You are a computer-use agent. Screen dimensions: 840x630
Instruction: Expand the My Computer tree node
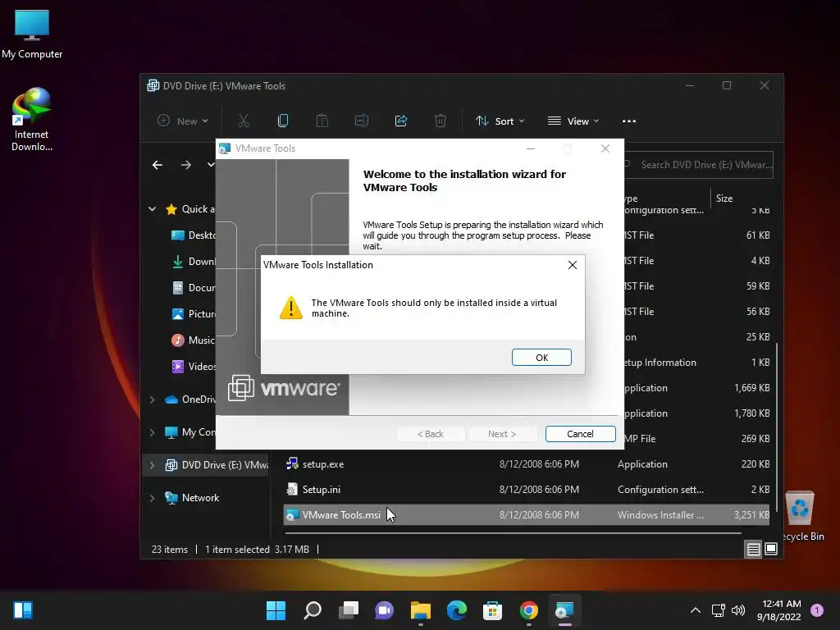tap(152, 432)
